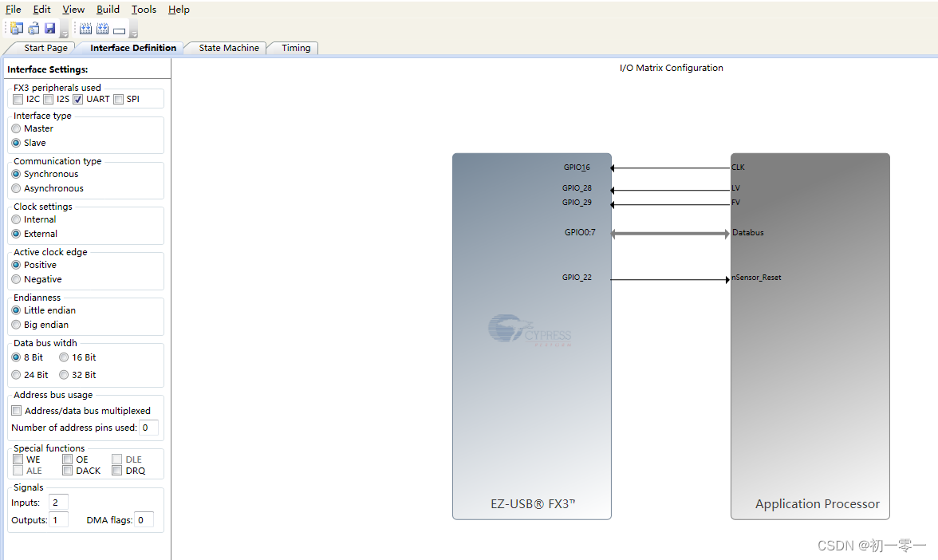The width and height of the screenshot is (938, 560).
Task: Click the toolbar icon with upward blue arrows
Action: 102,28
